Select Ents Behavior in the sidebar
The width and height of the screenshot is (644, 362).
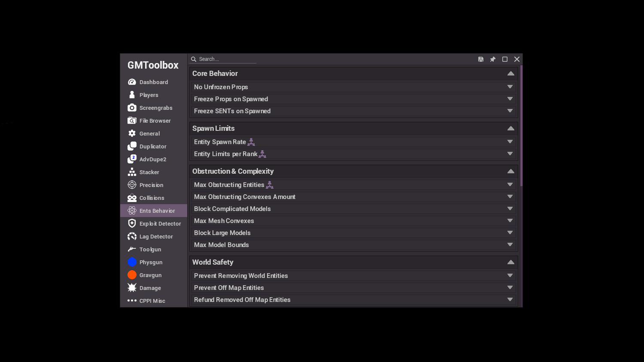point(154,211)
